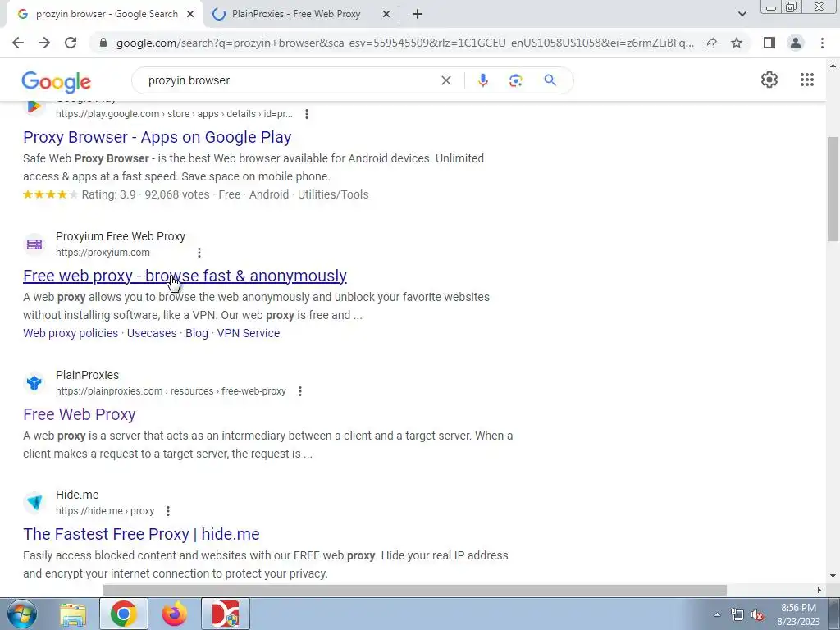Viewport: 840px width, 630px height.
Task: Click the PlainProxies favicon
Action: point(34,383)
